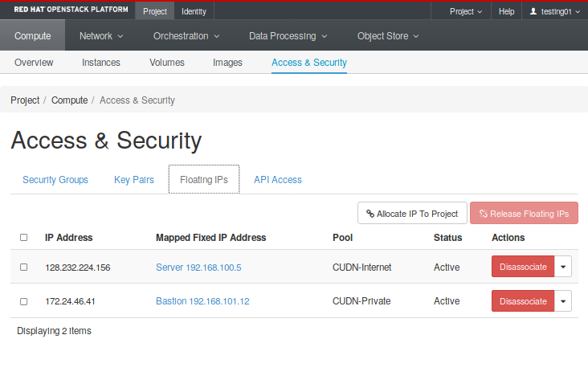Go to the API Access tab
Screen dimensions: 588x388
click(278, 180)
